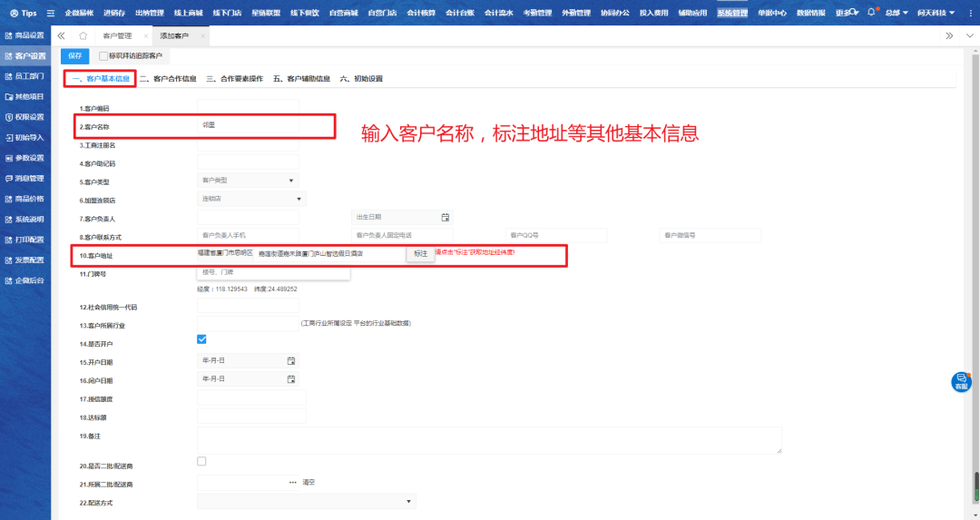Click the home icon in tab bar

click(x=83, y=35)
